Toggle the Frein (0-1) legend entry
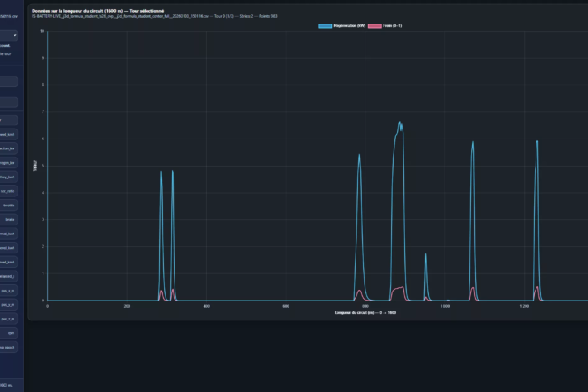 click(389, 27)
